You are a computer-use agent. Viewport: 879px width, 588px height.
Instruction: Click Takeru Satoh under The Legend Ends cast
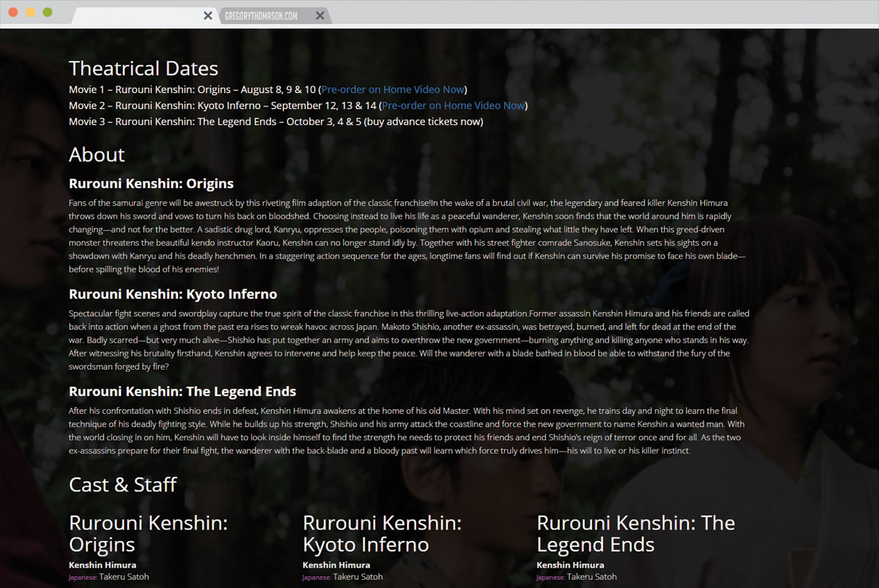(592, 576)
